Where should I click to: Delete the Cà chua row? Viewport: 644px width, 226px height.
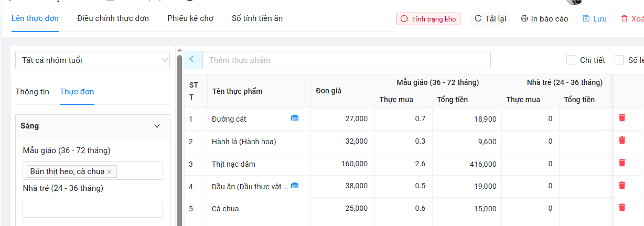click(622, 208)
